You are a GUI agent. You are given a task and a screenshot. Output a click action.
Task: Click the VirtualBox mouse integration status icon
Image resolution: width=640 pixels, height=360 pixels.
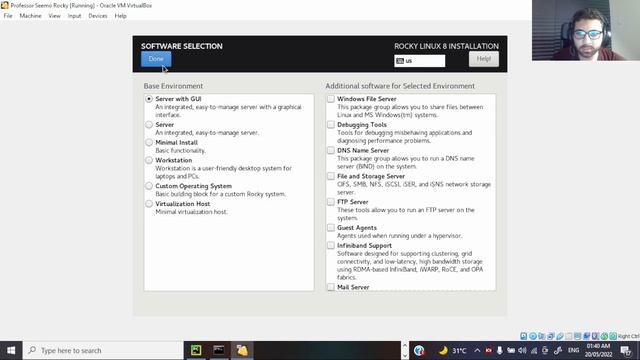click(604, 336)
